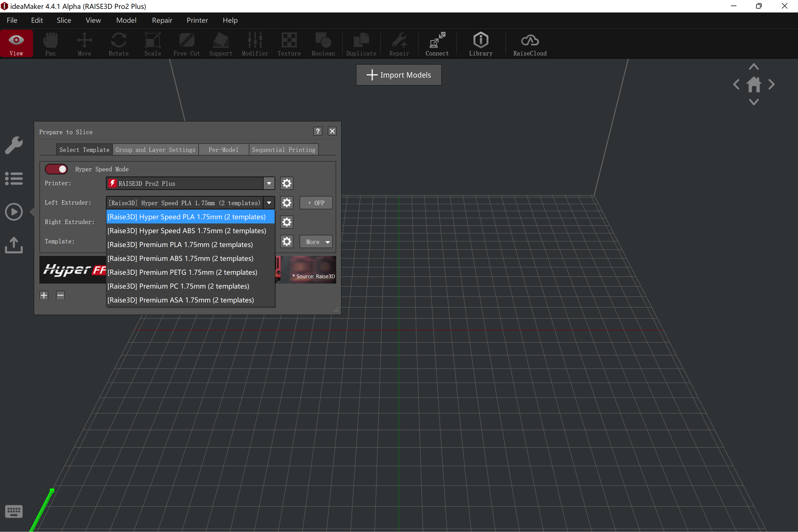
Task: Click the wrench icon in left sidebar
Action: coord(14,145)
